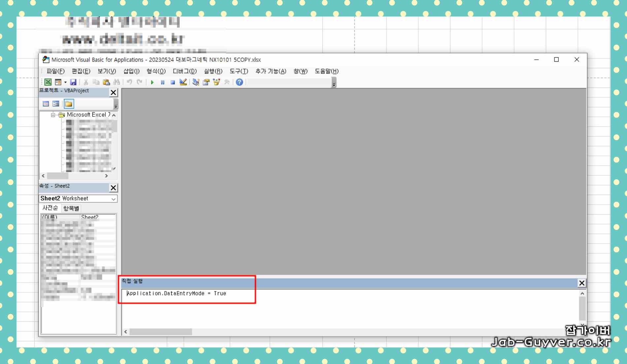
Task: Pause execution with the Break icon
Action: tap(162, 82)
